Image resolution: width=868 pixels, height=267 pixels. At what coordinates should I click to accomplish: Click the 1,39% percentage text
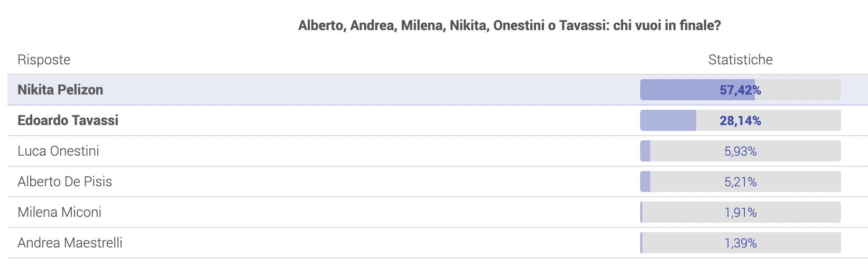pyautogui.click(x=740, y=243)
